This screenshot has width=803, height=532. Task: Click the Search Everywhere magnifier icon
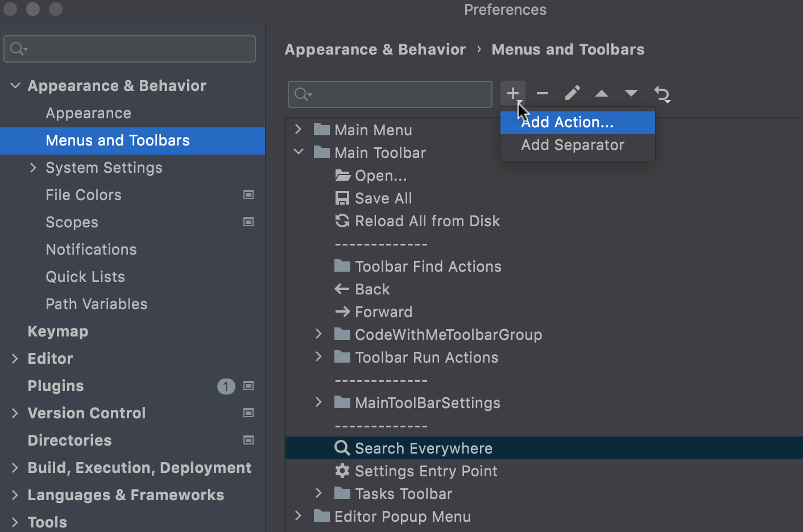342,448
